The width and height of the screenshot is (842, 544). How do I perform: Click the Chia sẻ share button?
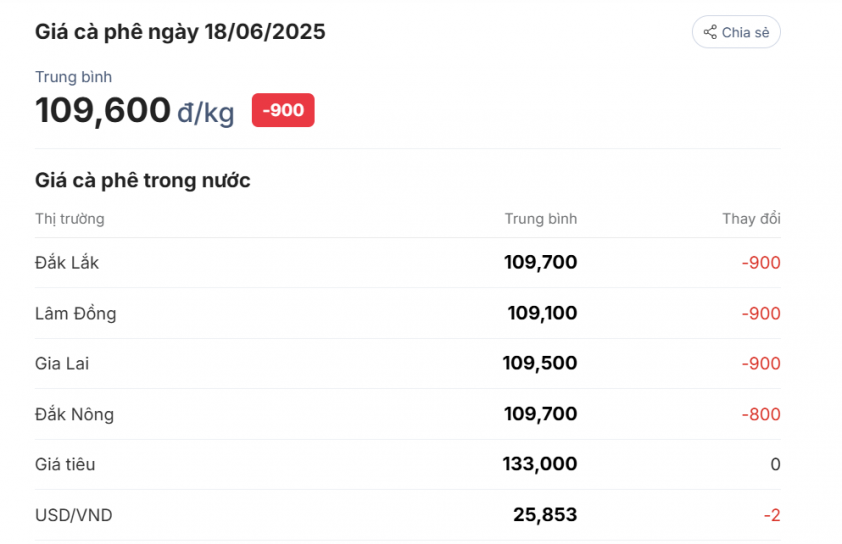click(x=736, y=32)
